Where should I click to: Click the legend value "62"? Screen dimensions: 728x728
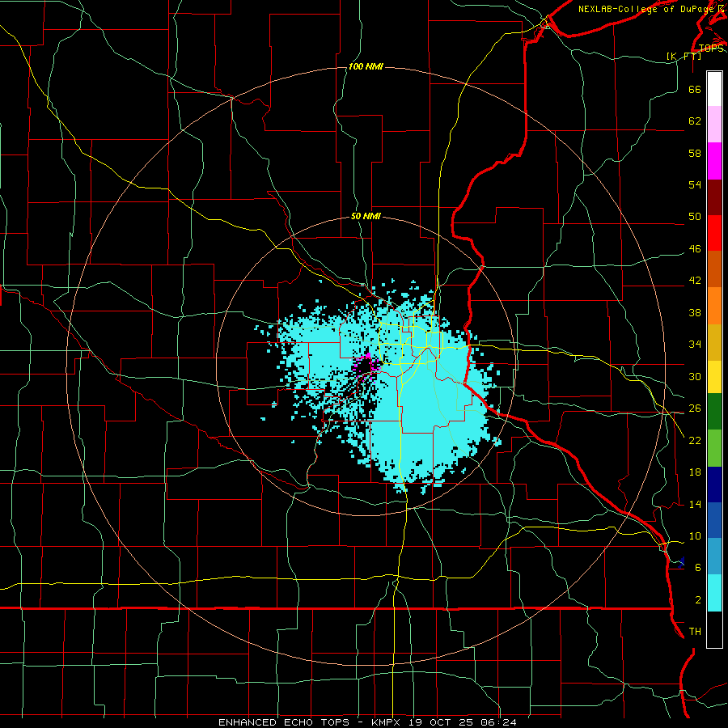(x=695, y=121)
